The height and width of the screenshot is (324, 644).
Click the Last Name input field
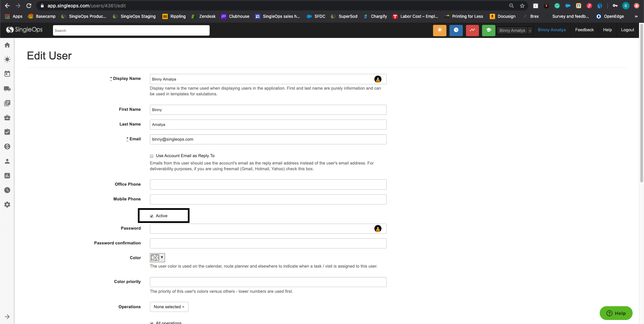(268, 125)
